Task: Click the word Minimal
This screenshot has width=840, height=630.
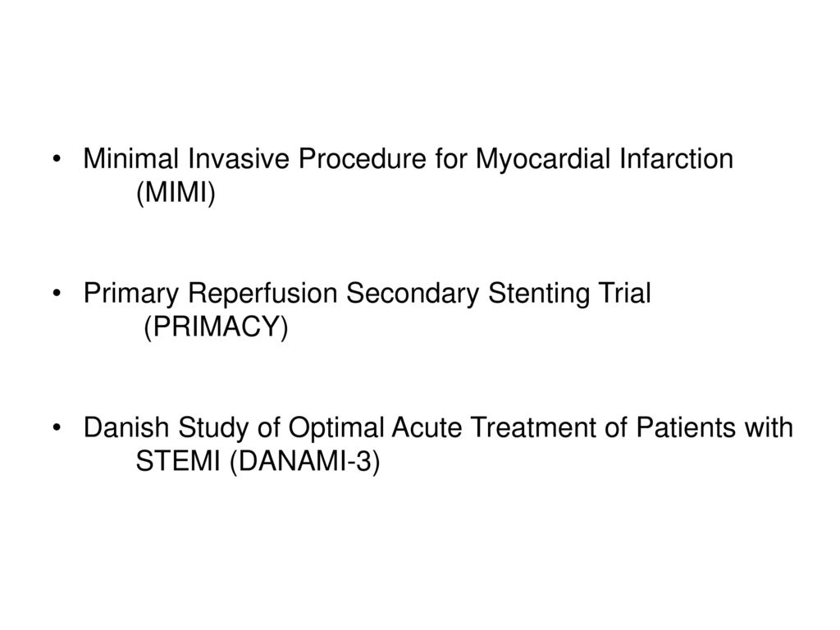Action: click(130, 159)
